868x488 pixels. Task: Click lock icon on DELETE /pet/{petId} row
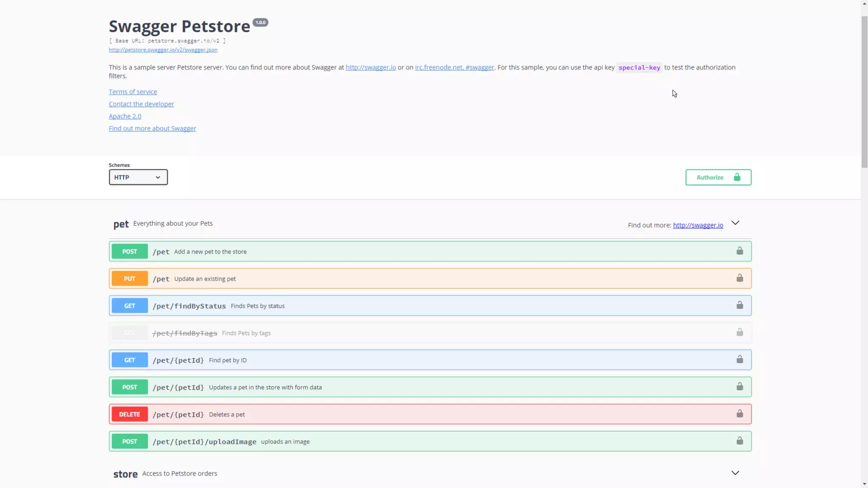[x=740, y=414]
